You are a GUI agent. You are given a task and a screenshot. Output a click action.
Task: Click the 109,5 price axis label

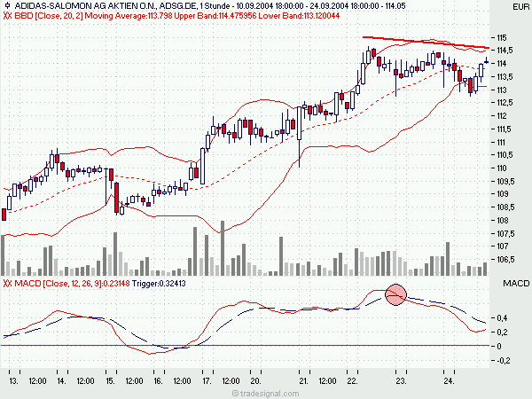click(505, 181)
